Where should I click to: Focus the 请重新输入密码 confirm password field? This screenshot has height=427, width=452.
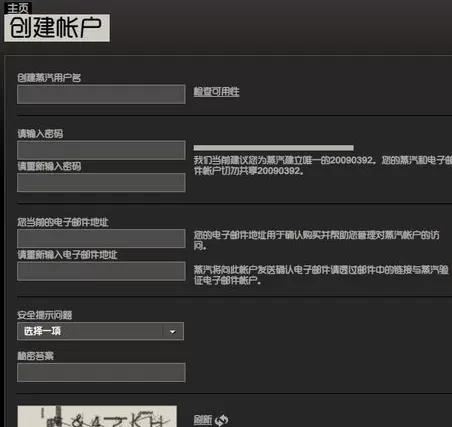tap(101, 182)
